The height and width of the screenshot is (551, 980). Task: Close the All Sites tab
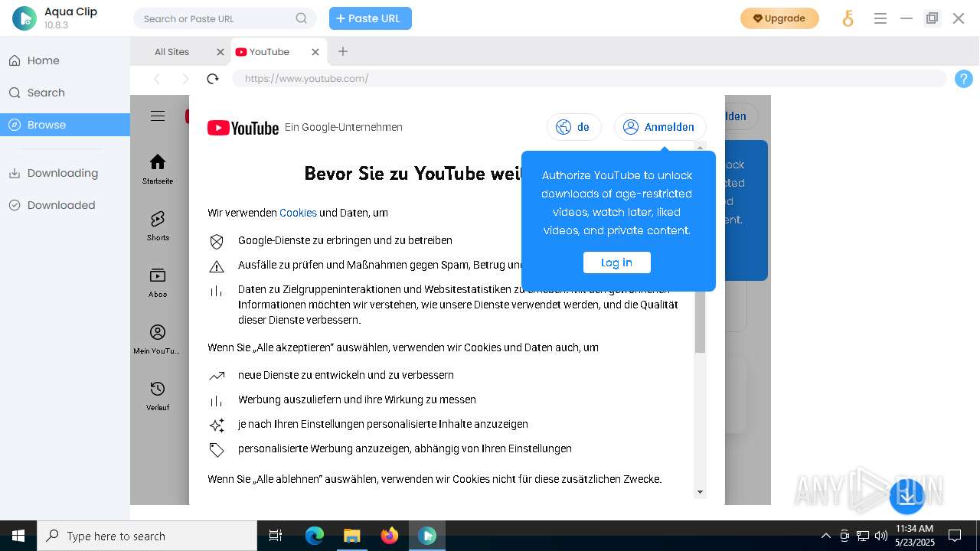(x=220, y=51)
